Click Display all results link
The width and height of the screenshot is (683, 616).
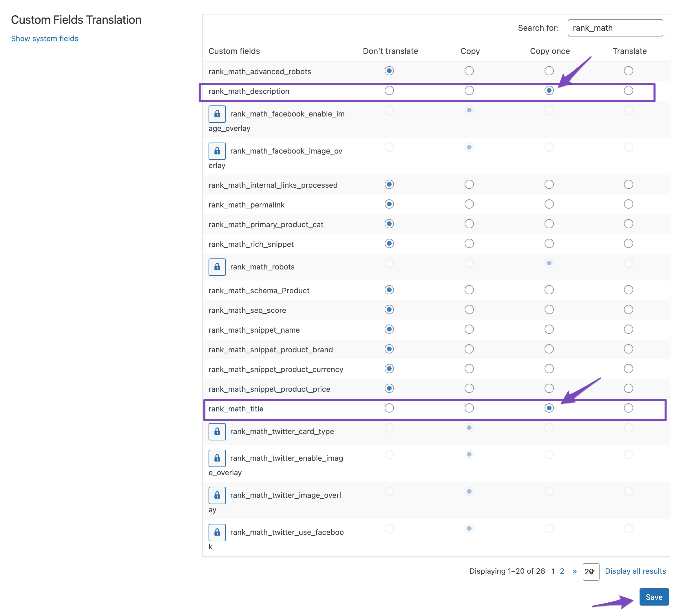coord(635,571)
